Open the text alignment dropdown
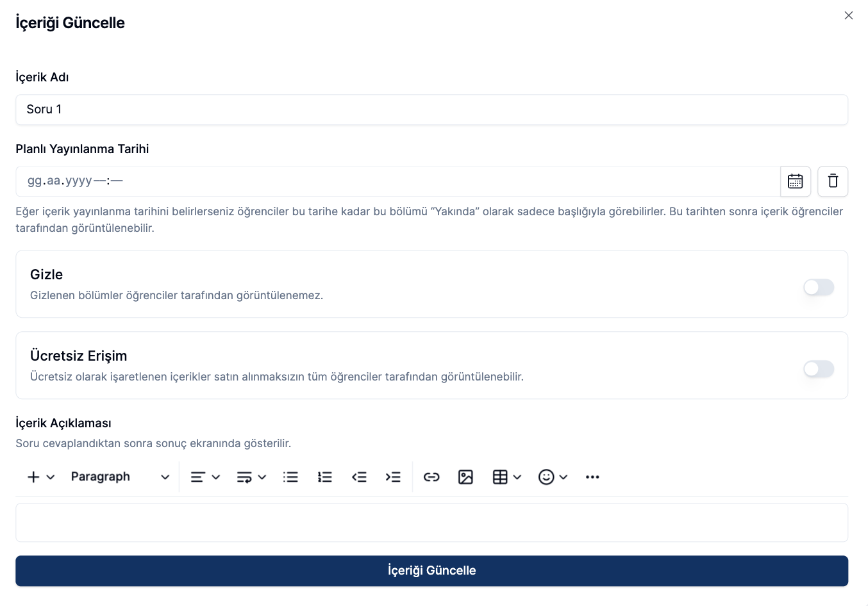The height and width of the screenshot is (606, 868). pyautogui.click(x=205, y=477)
